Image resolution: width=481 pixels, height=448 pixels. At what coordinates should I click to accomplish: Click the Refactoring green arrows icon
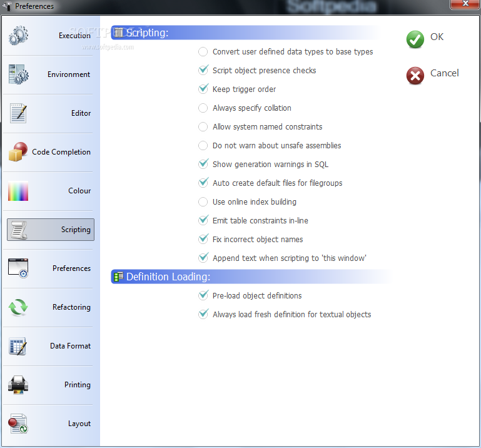[18, 307]
